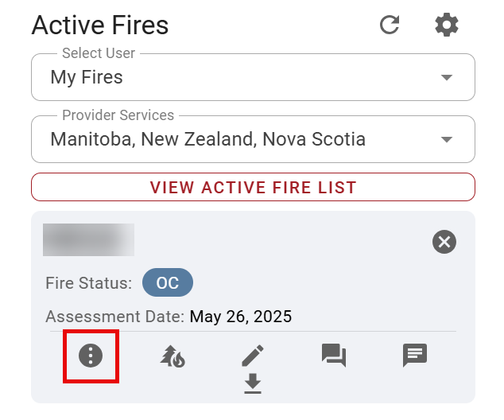Dismiss the fire card with X

(x=444, y=242)
